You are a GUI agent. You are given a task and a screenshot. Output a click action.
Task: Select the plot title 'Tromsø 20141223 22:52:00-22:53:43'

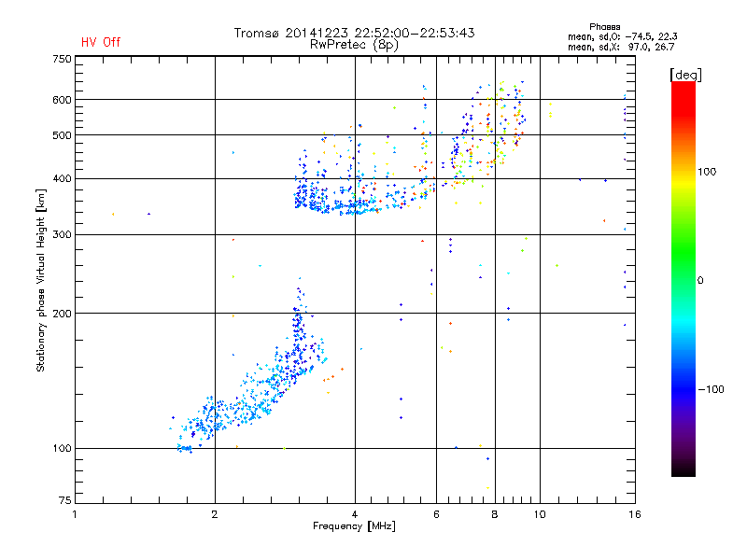click(x=354, y=33)
